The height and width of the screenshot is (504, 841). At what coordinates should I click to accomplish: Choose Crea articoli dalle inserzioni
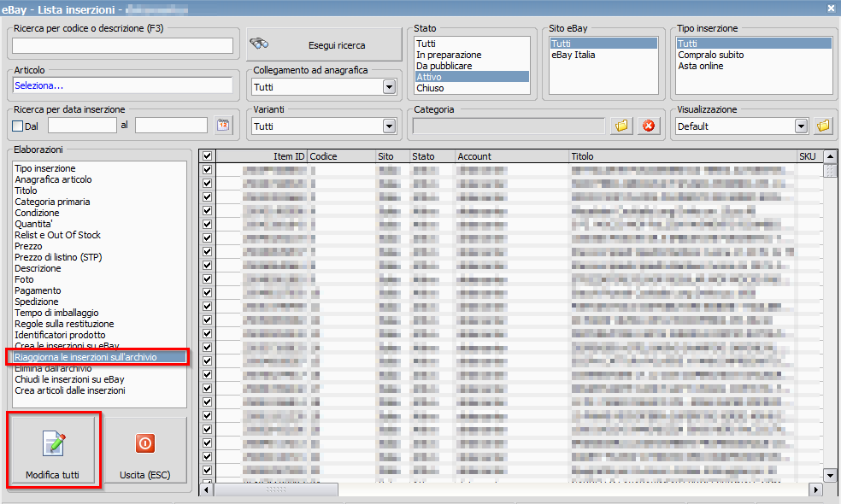tap(70, 390)
